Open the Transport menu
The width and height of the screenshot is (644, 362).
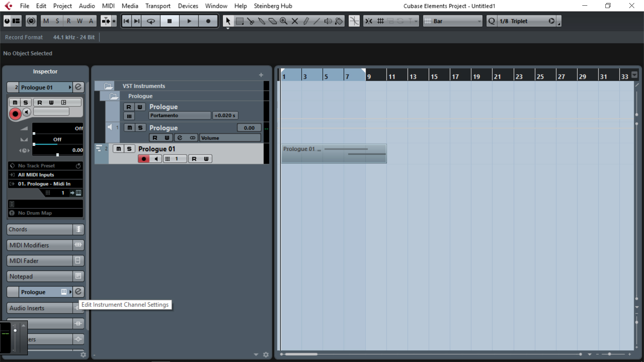click(x=158, y=6)
